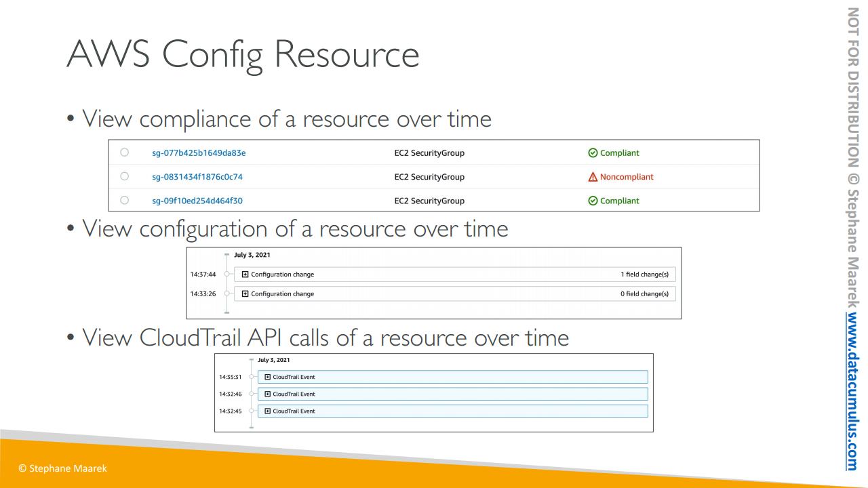Open security group sg-0831434f1876c0c74 link
The height and width of the screenshot is (488, 868).
(x=197, y=177)
